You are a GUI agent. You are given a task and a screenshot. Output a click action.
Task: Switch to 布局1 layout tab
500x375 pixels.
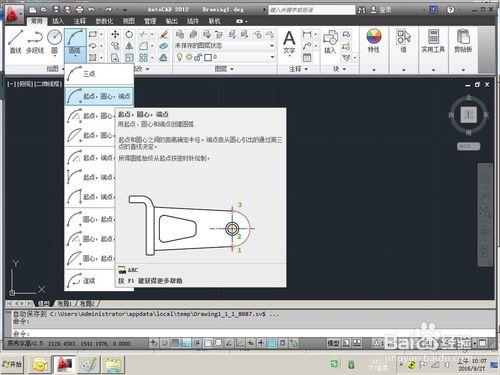coord(65,304)
